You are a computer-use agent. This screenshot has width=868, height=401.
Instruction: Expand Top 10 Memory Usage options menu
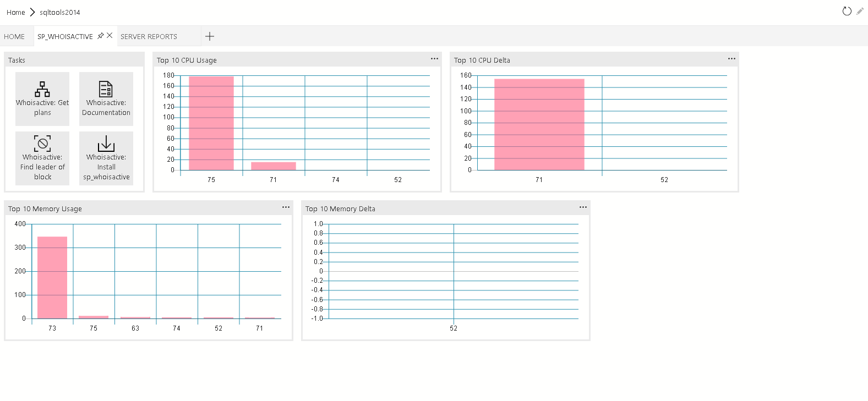(x=286, y=207)
